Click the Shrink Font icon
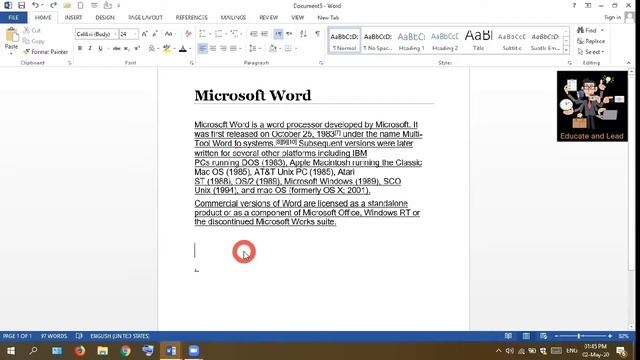The image size is (640, 360). pos(155,34)
